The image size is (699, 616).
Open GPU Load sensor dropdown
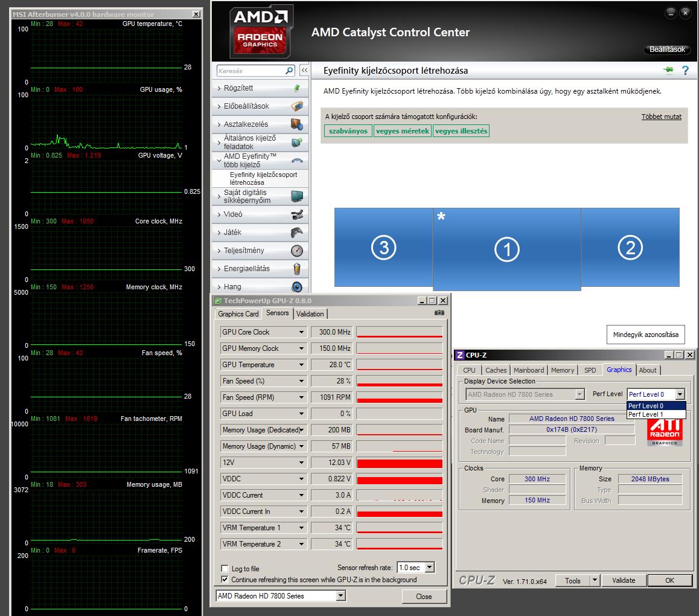pyautogui.click(x=301, y=414)
